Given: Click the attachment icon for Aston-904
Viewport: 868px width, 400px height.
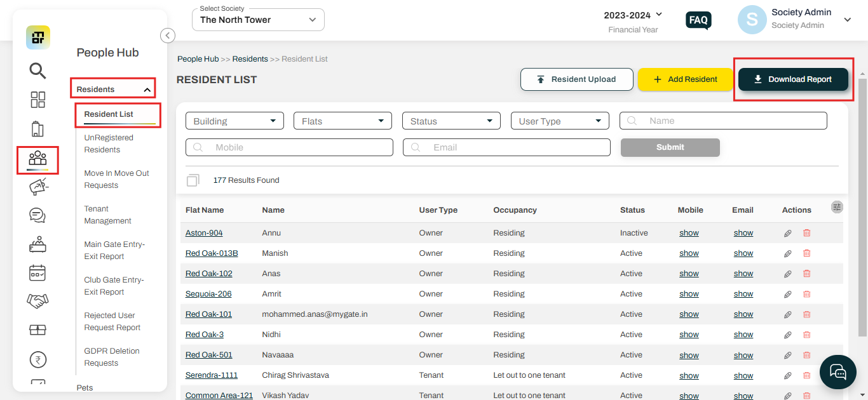Looking at the screenshot, I should tap(787, 232).
